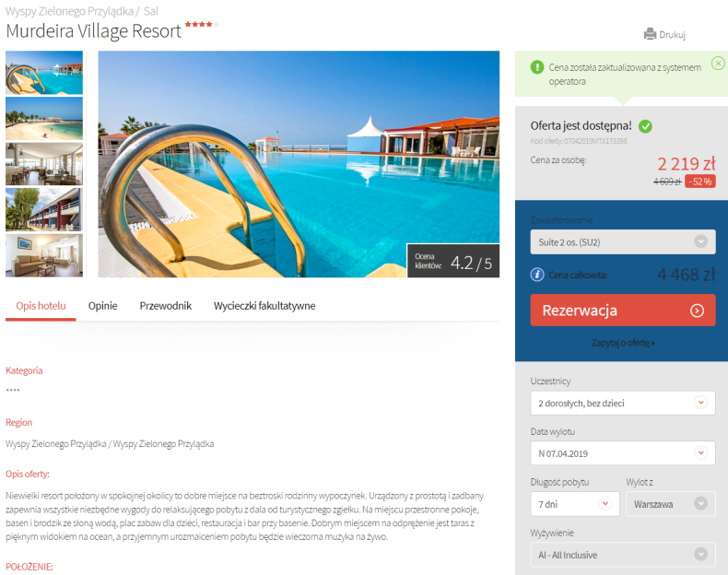Open the Wylot z Warszawa dropdown
Screen dimensions: 728x575
point(671,503)
